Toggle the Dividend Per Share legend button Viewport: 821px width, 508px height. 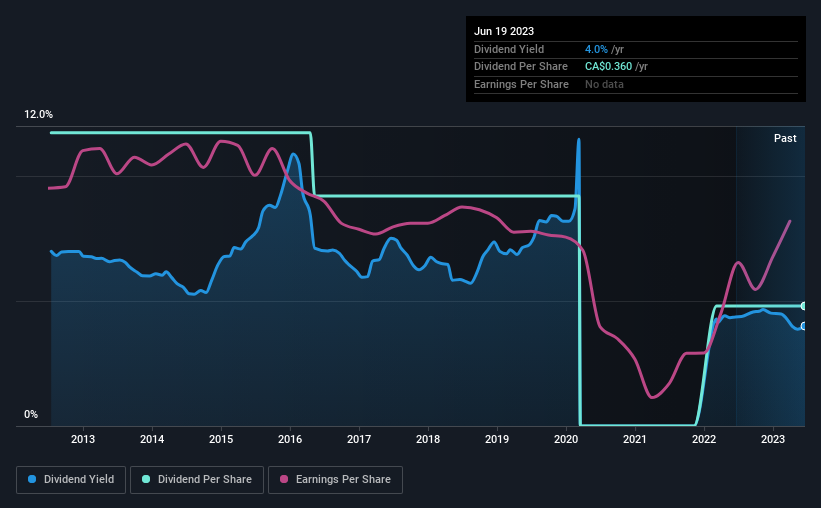point(197,480)
